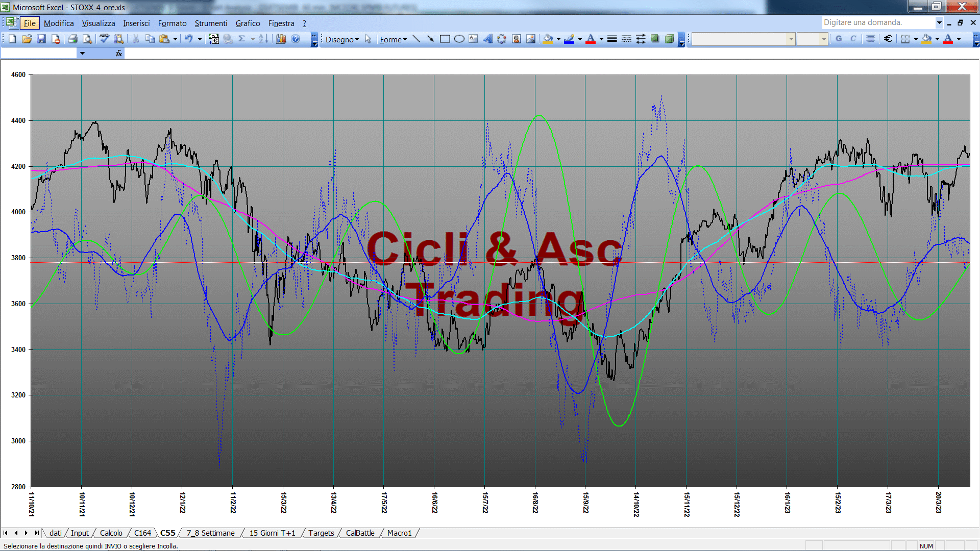Click the Chart Wizard icon
The width and height of the screenshot is (980, 551).
tap(281, 39)
